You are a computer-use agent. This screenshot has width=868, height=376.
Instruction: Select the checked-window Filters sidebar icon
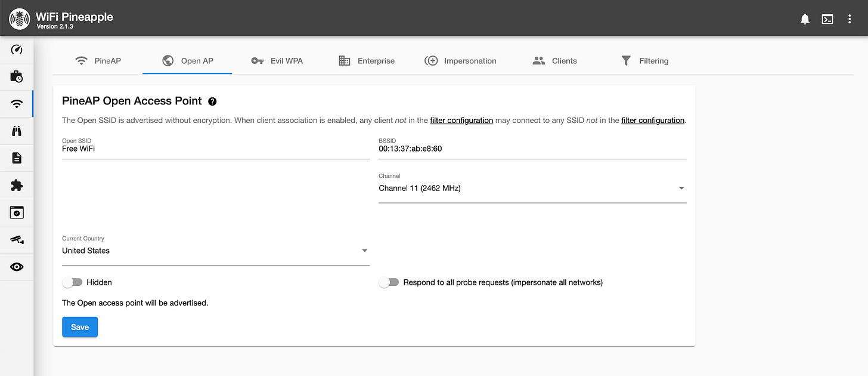(x=16, y=212)
